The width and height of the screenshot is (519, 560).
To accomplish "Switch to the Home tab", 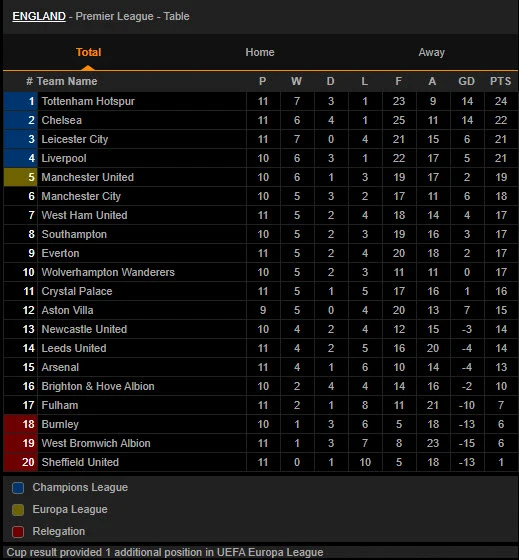I will point(260,52).
